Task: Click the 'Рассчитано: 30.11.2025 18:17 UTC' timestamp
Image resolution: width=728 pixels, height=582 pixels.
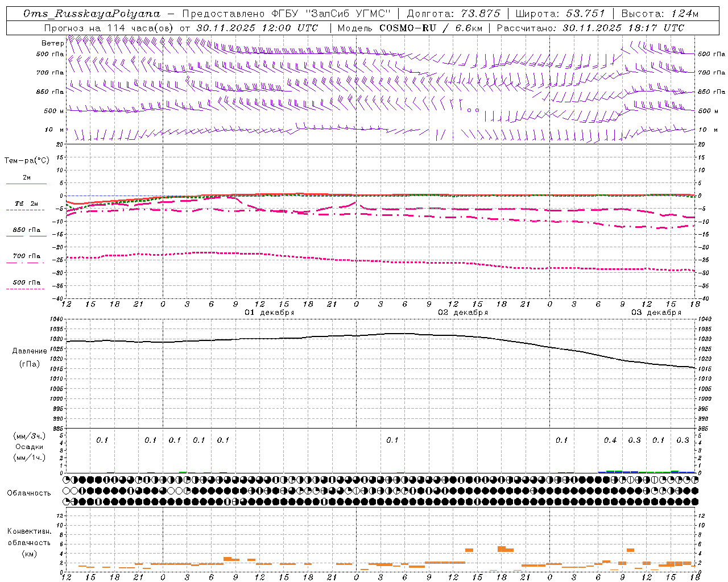Action: click(590, 28)
